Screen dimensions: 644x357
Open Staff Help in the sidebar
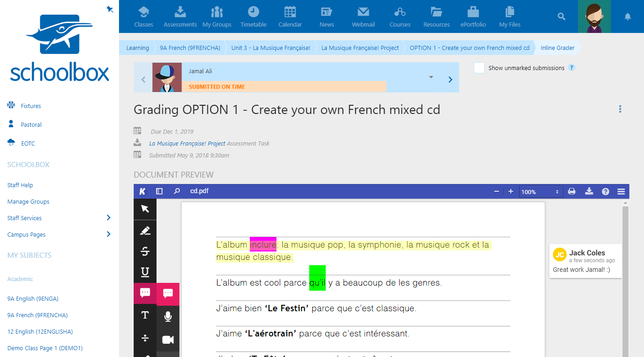tap(20, 185)
